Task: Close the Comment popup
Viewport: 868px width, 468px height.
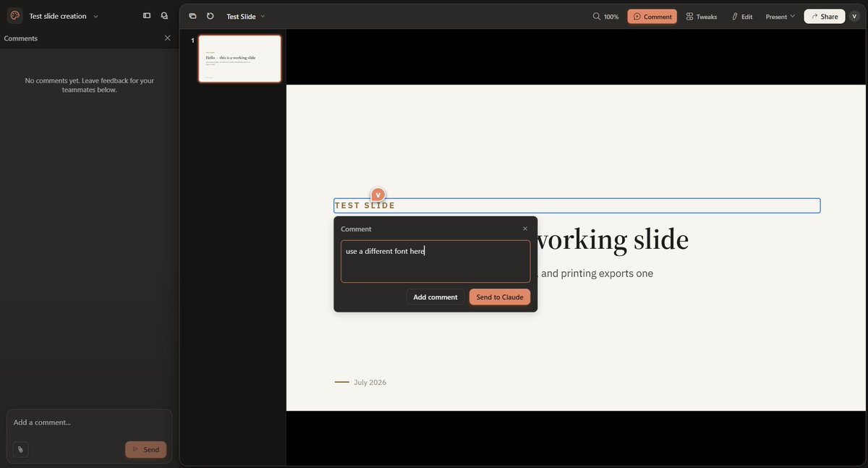Action: 525,229
